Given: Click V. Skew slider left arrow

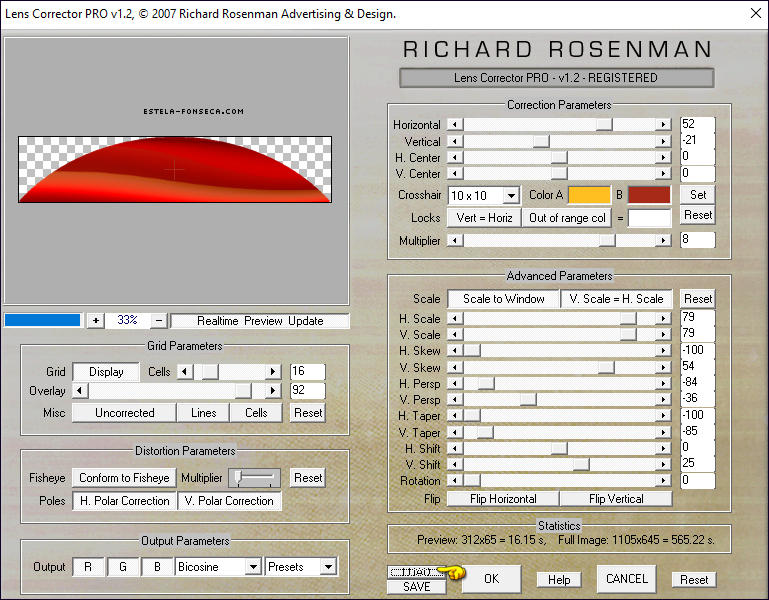Looking at the screenshot, I should [455, 367].
